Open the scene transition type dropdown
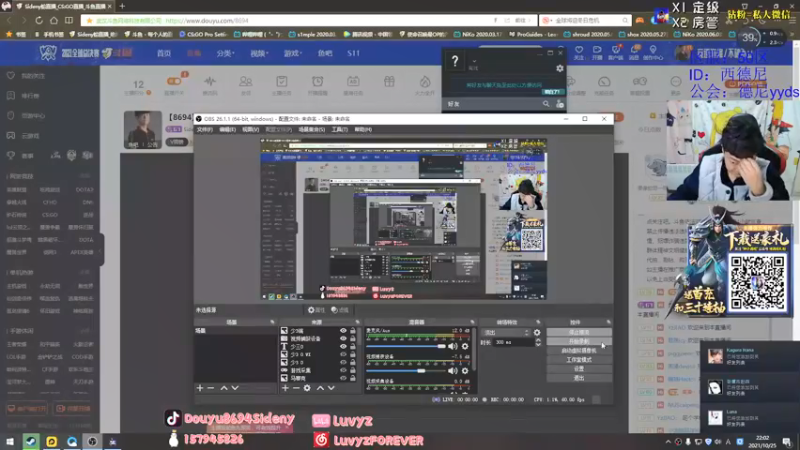 point(506,333)
